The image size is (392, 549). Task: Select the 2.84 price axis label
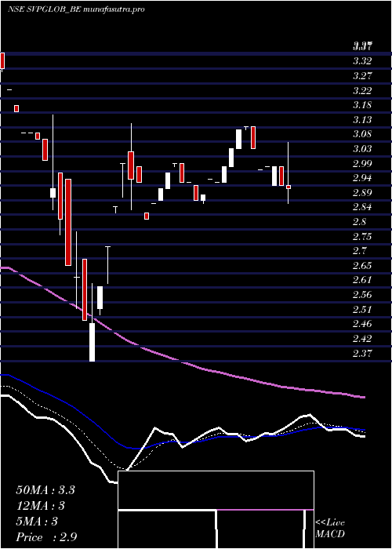[x=362, y=207]
